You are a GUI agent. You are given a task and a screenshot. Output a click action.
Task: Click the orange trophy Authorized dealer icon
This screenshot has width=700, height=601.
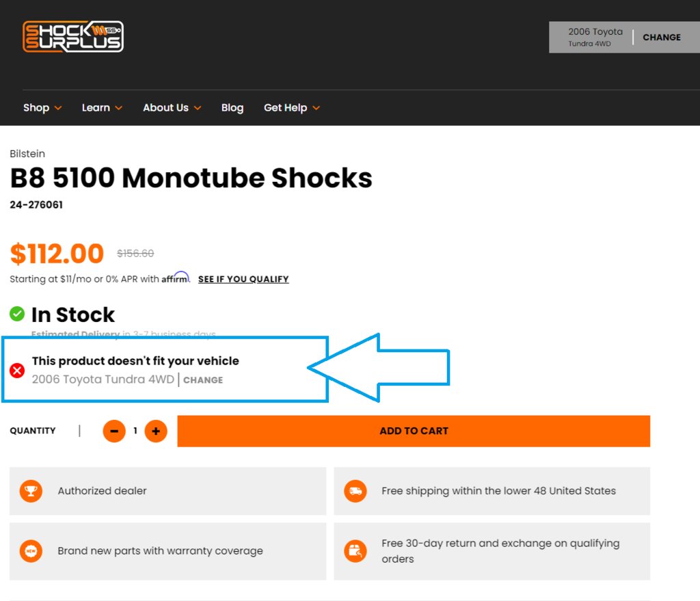[x=31, y=491]
